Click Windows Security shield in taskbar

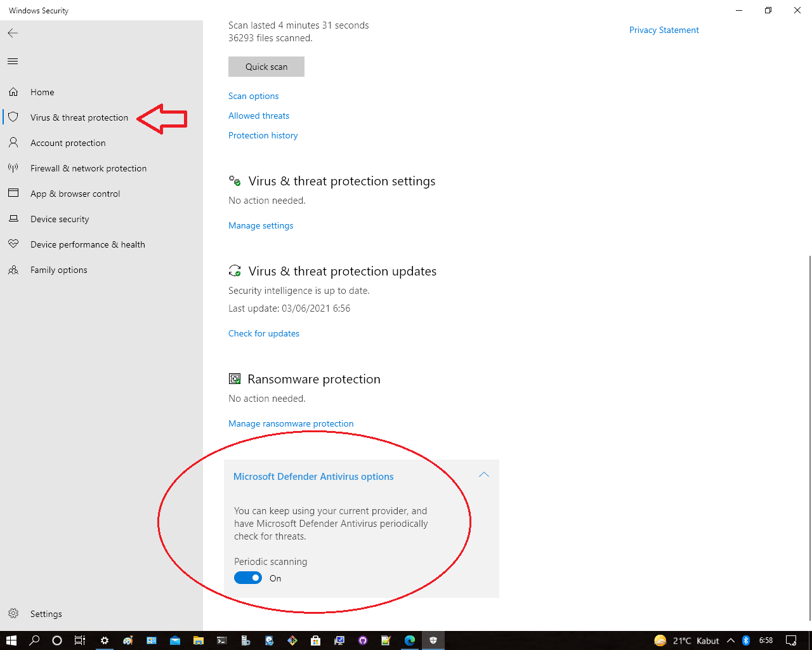click(433, 640)
